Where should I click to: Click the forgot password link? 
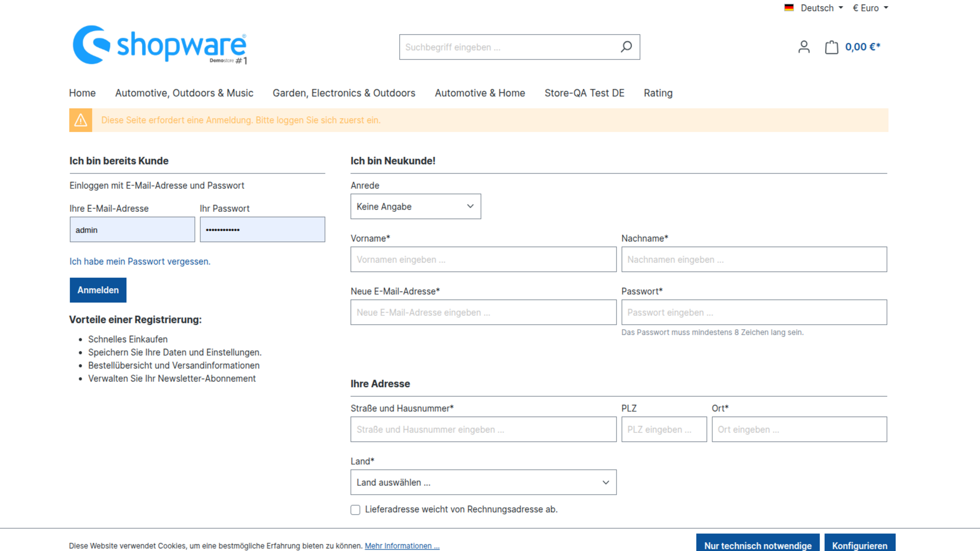coord(140,262)
